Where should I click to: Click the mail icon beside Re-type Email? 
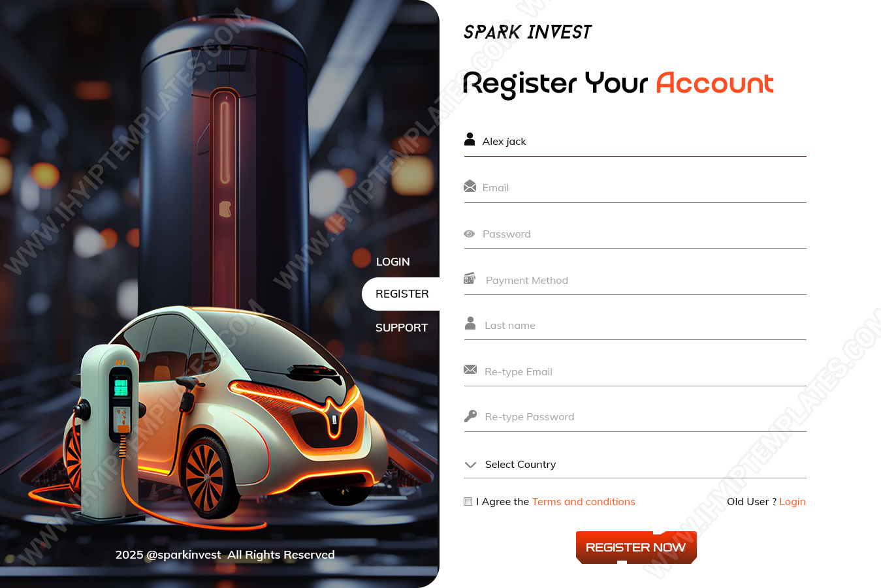[470, 369]
